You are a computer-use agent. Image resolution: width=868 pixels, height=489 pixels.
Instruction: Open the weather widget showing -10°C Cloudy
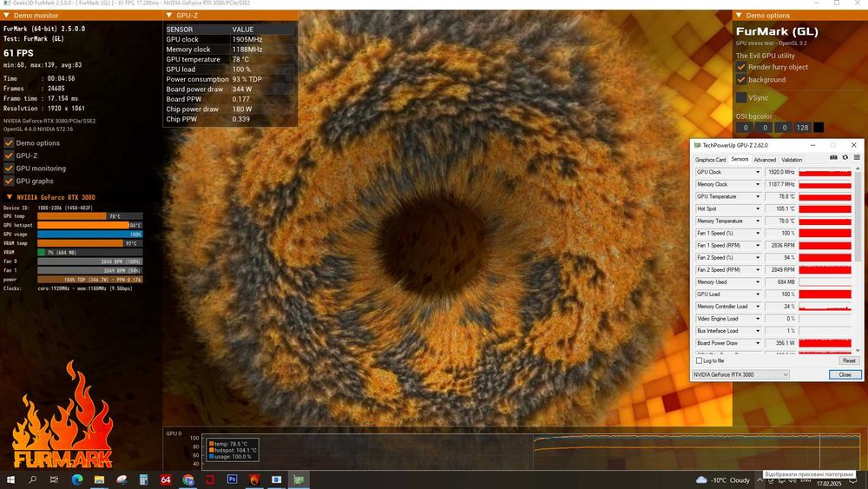(723, 480)
